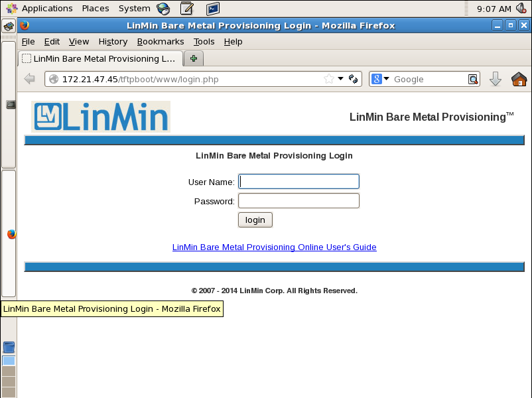The height and width of the screenshot is (398, 532).
Task: Open the History menu
Action: coord(113,41)
